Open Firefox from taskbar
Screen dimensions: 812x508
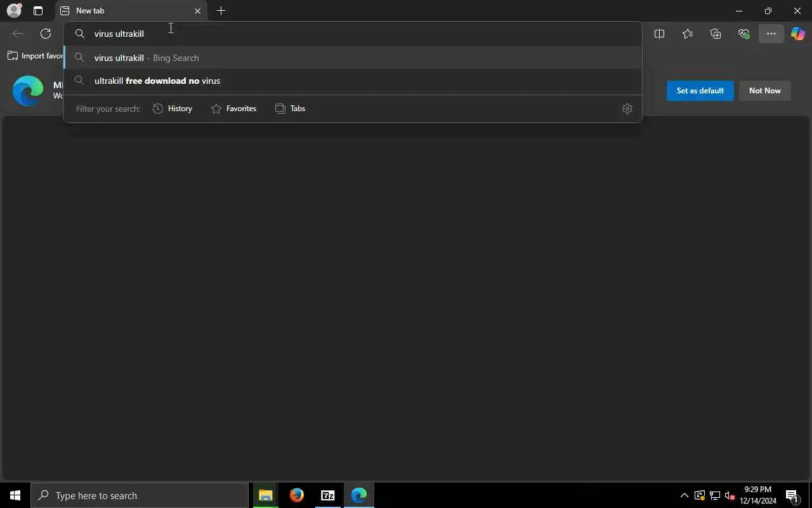pyautogui.click(x=296, y=495)
